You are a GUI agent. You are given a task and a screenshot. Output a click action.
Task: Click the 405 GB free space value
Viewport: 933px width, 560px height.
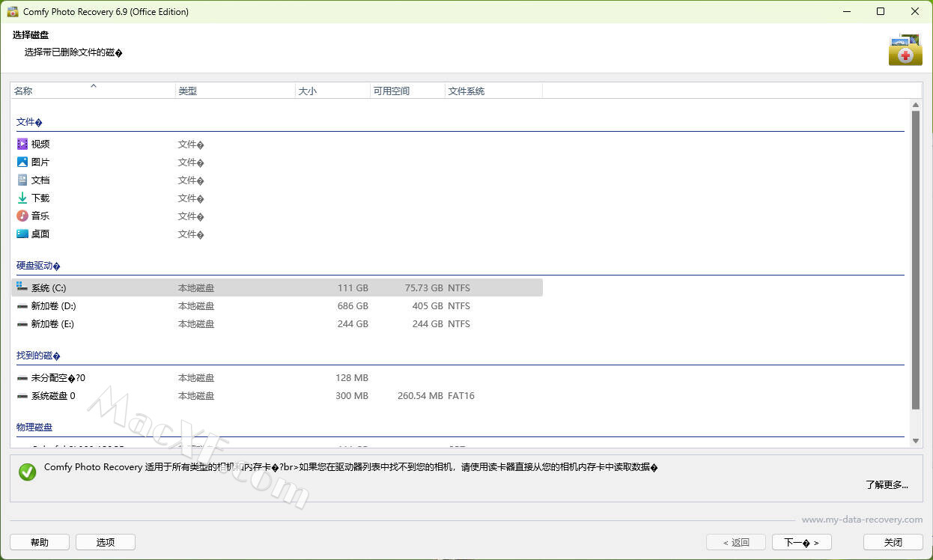click(428, 305)
